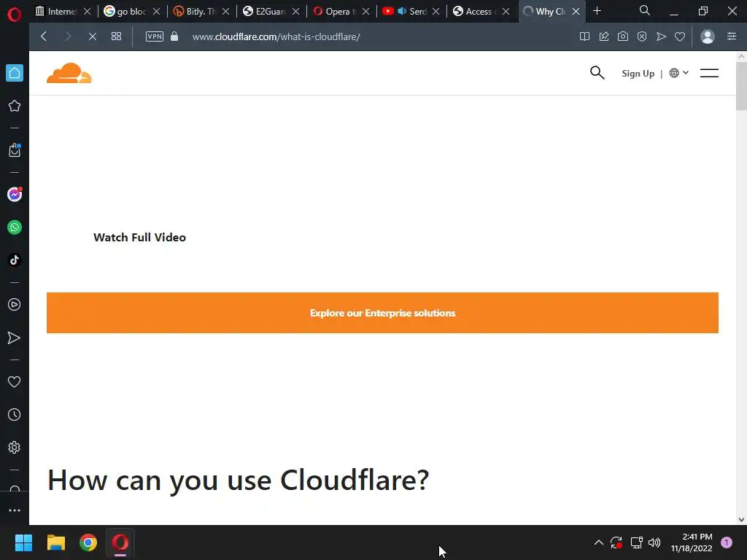Open the notification count badge

pyautogui.click(x=727, y=542)
